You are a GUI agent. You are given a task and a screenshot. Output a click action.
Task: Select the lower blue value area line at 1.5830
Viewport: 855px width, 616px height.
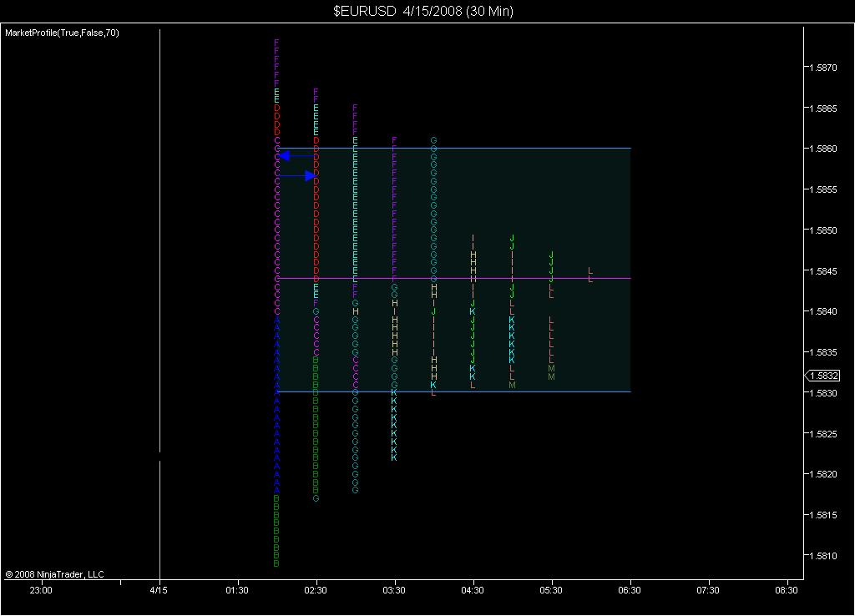coord(453,392)
